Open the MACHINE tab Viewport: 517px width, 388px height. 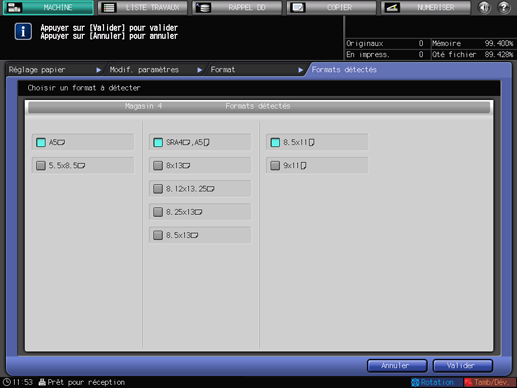48,7
